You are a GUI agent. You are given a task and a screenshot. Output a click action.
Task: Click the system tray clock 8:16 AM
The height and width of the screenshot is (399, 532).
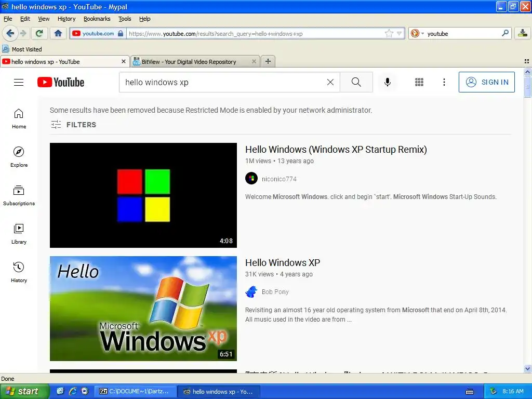pyautogui.click(x=513, y=391)
